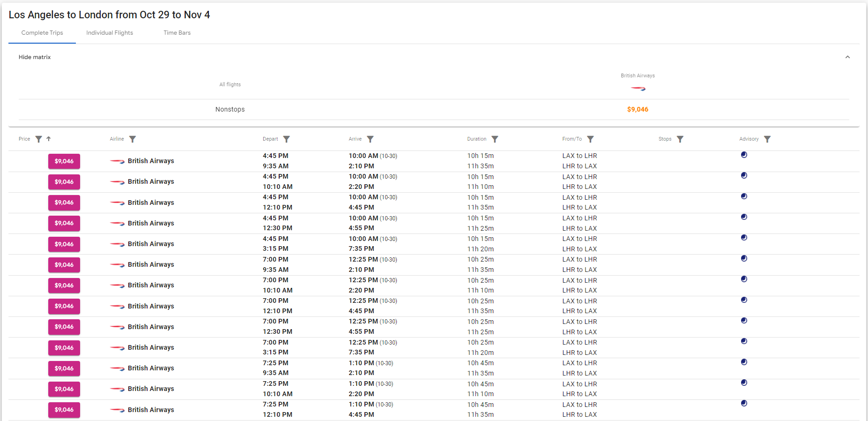Viewport: 868px width, 421px height.
Task: Click British Airways logo in 4:45 PM / 9:35 AM row
Action: coord(117,161)
